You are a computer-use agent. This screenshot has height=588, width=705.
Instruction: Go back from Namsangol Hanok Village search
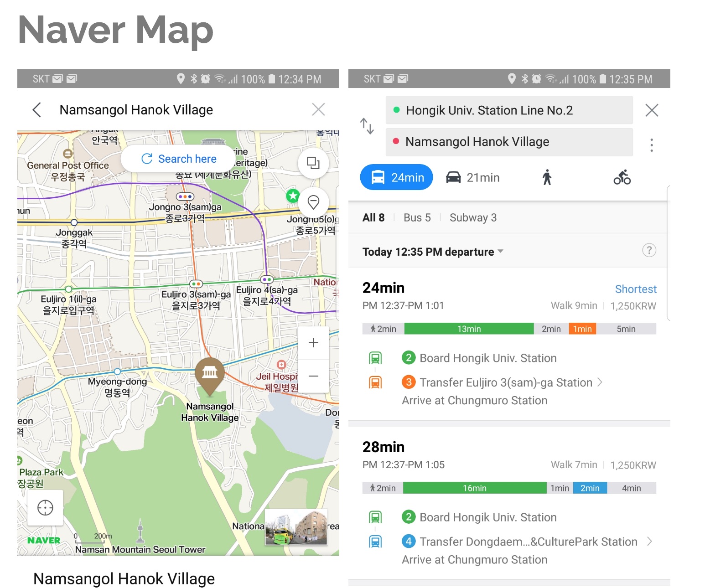37,110
